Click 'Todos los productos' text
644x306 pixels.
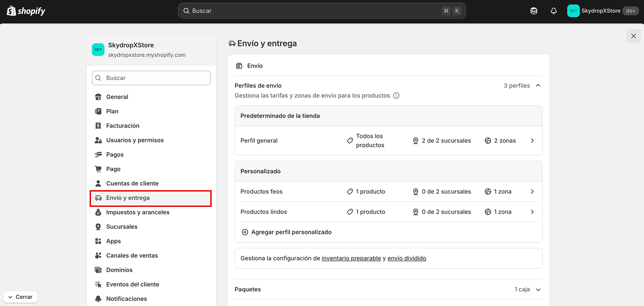(370, 141)
